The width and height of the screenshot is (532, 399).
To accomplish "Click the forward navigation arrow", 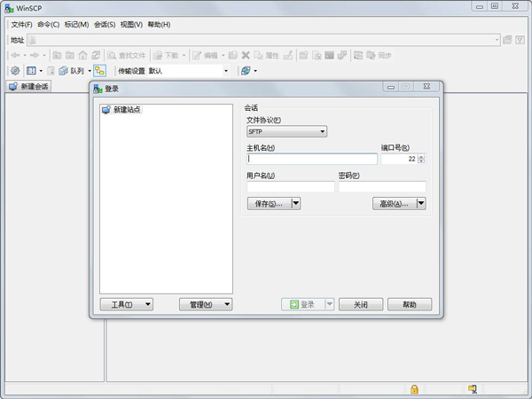I will pyautogui.click(x=35, y=55).
